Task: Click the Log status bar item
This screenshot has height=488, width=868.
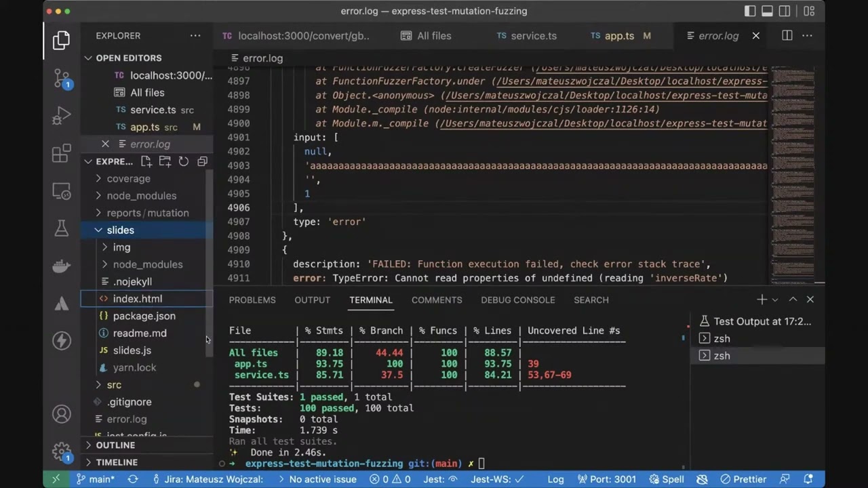Action: (555, 479)
